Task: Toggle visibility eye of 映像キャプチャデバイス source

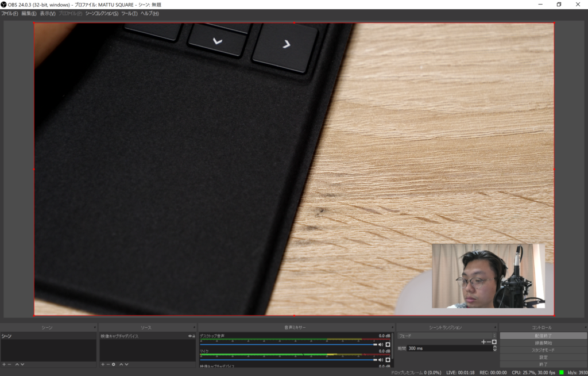Action: click(189, 336)
